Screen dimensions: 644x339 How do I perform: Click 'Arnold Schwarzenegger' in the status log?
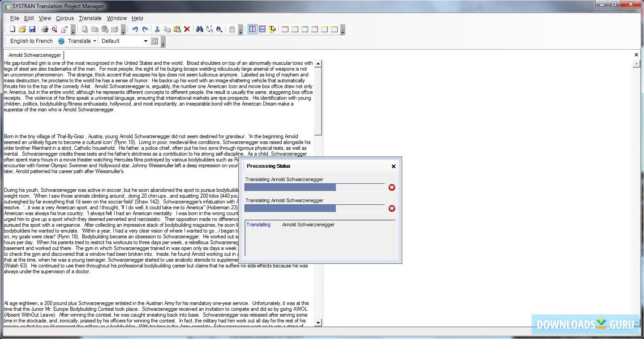click(x=308, y=225)
